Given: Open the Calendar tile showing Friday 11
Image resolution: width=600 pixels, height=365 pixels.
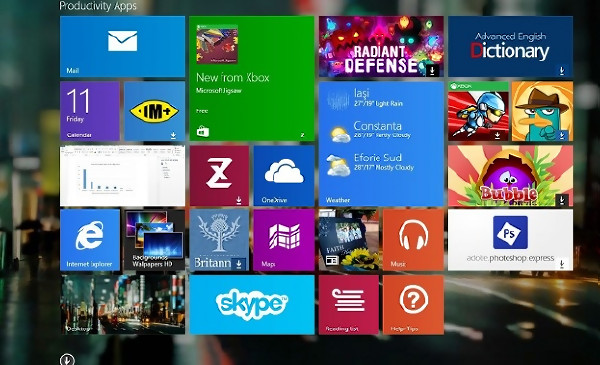Looking at the screenshot, I should click(x=90, y=111).
